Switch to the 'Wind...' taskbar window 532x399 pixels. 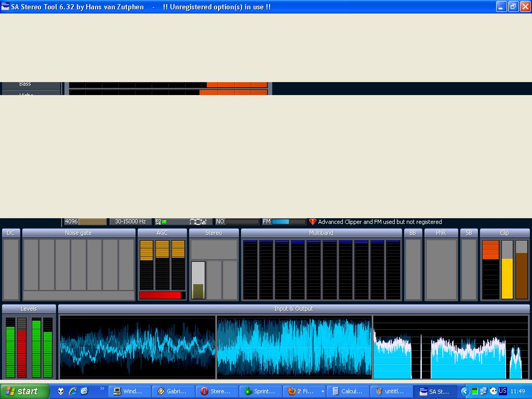point(130,391)
